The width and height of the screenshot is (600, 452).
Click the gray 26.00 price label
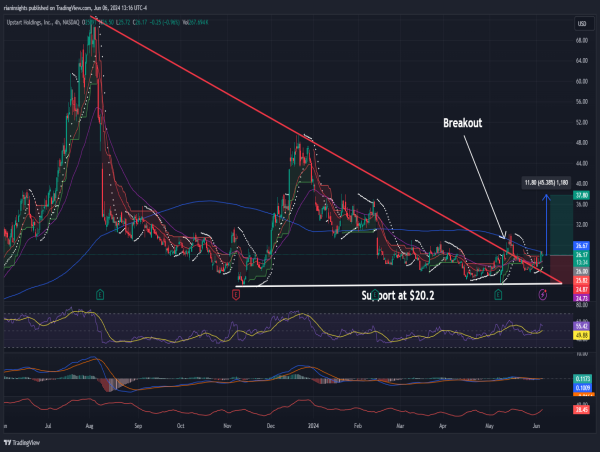(x=582, y=271)
